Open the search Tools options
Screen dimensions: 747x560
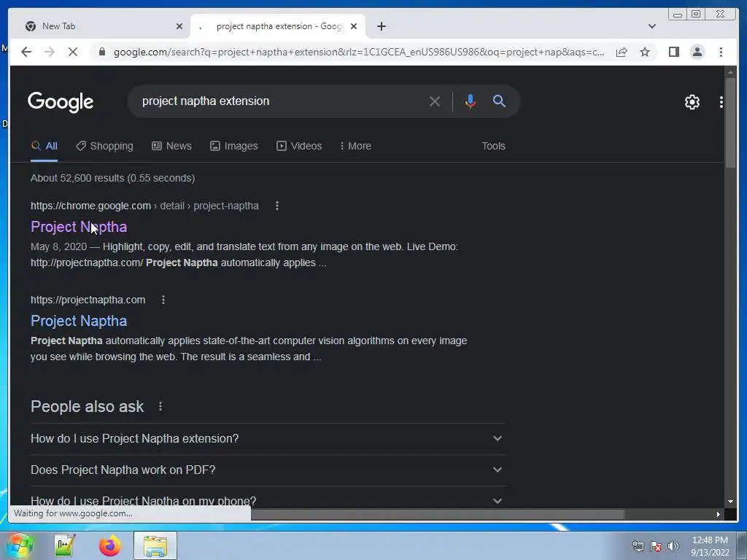tap(493, 146)
